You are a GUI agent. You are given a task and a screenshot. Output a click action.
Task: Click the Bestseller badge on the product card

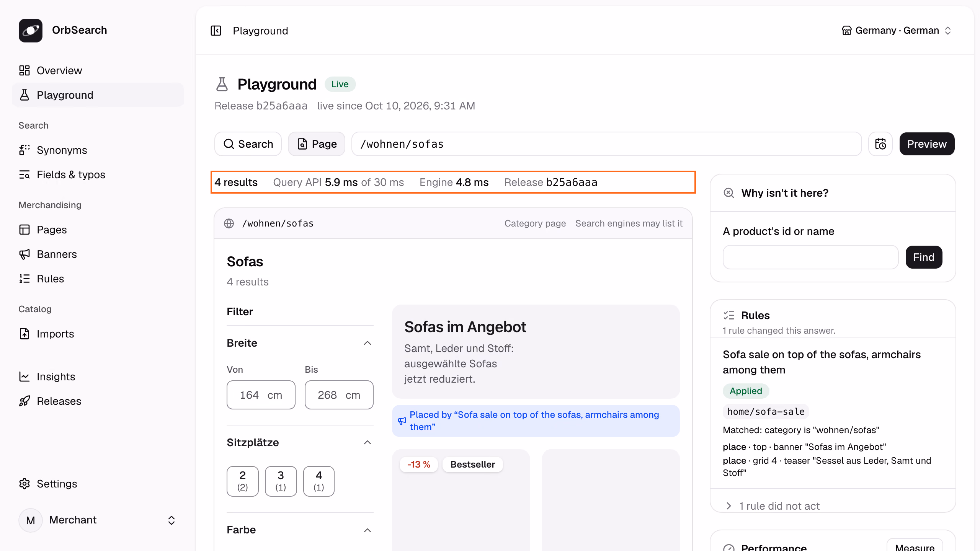[x=472, y=465]
